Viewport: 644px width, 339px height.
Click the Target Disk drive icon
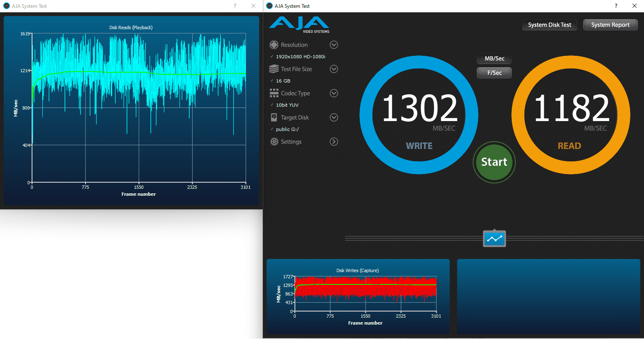(274, 117)
